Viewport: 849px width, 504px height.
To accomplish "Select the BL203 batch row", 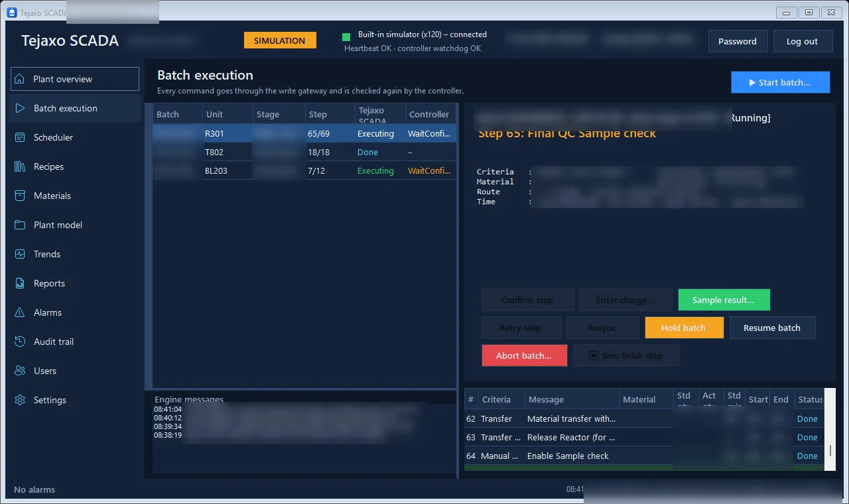I will [x=304, y=170].
